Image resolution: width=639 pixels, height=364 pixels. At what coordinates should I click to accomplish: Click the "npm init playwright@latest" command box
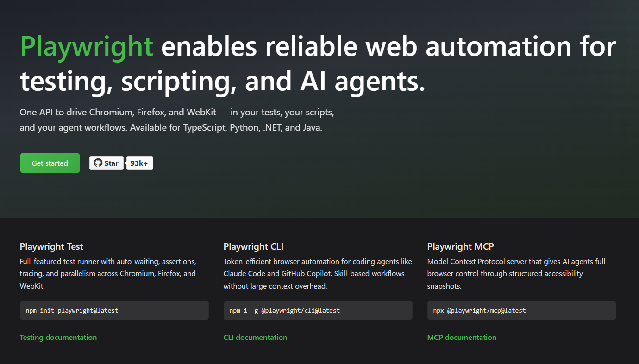pos(114,310)
